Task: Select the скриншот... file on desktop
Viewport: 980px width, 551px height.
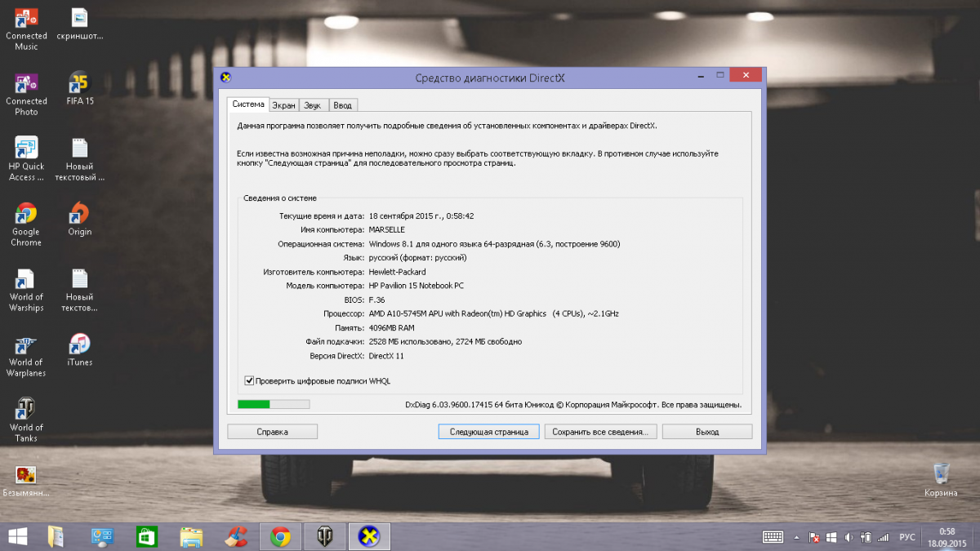Action: coord(79,24)
